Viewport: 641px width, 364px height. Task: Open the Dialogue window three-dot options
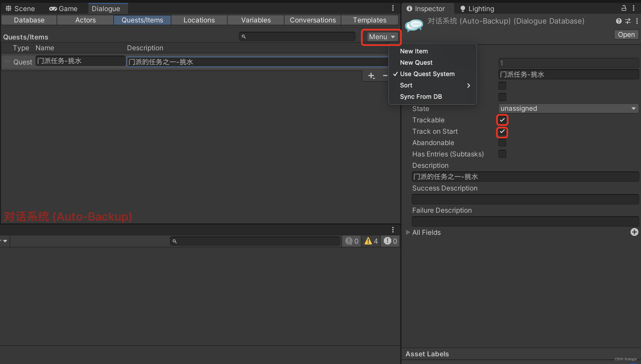(393, 8)
